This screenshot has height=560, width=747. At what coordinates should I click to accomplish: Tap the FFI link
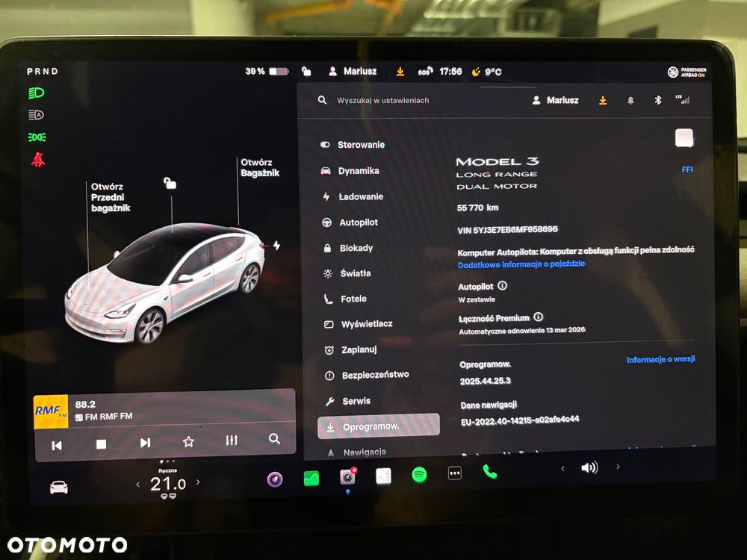[x=687, y=169]
